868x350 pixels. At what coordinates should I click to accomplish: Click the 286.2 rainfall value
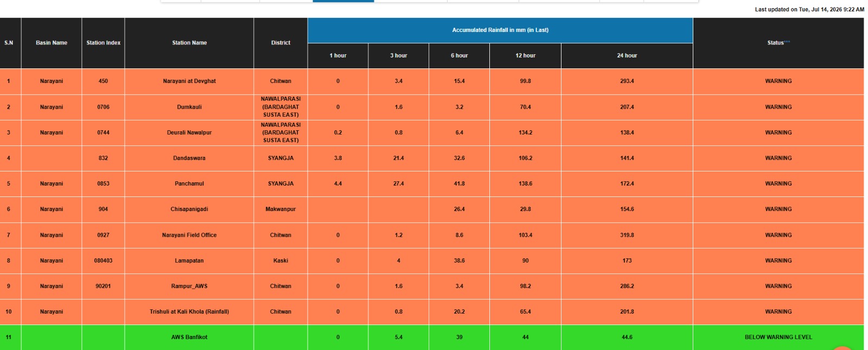pos(627,287)
